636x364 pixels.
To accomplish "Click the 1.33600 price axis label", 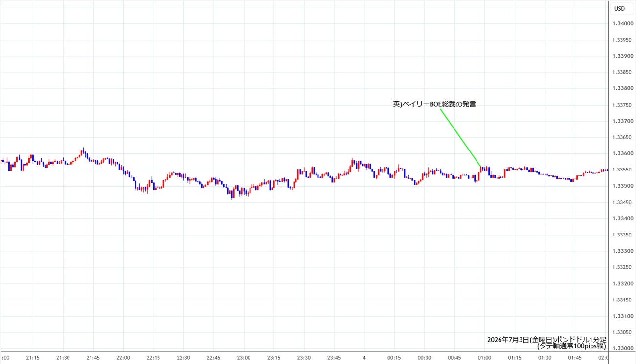I will click(622, 153).
